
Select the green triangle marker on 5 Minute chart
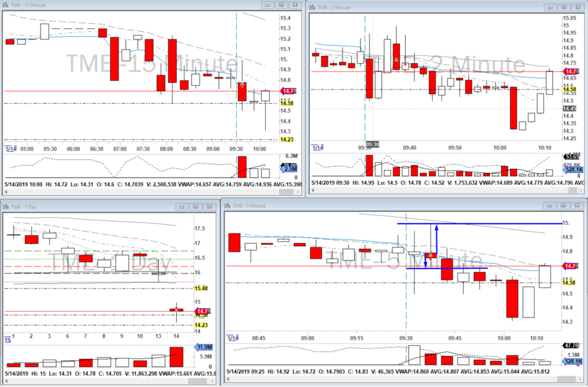(430, 255)
